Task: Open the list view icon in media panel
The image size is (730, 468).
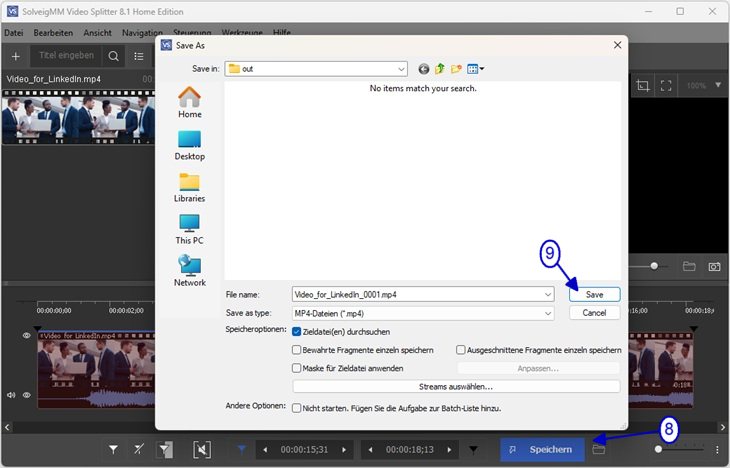Action: [x=139, y=56]
